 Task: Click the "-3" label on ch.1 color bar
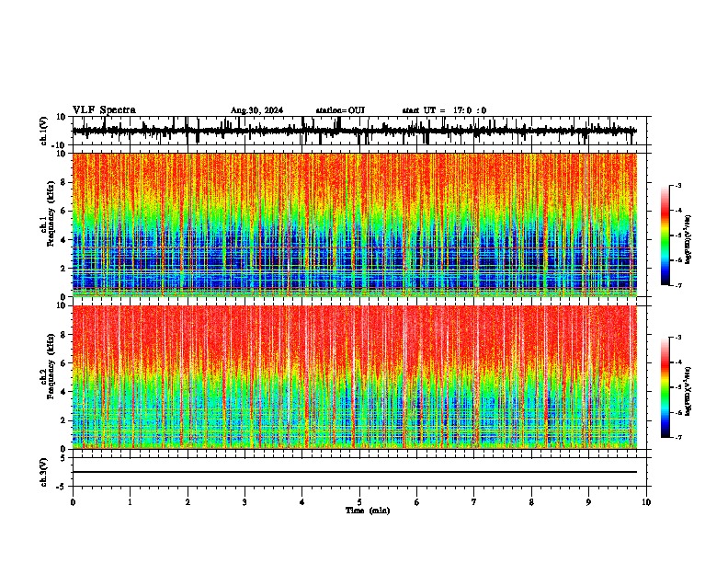pos(677,185)
